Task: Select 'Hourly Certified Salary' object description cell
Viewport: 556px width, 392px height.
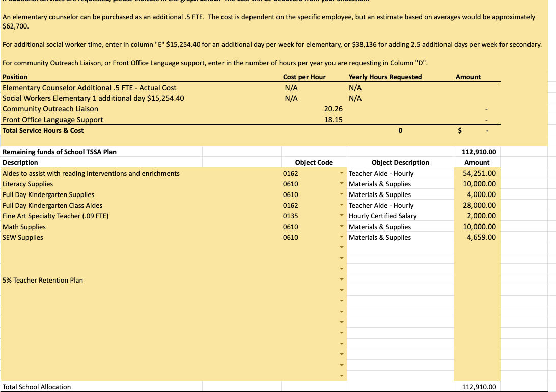Action: point(400,215)
